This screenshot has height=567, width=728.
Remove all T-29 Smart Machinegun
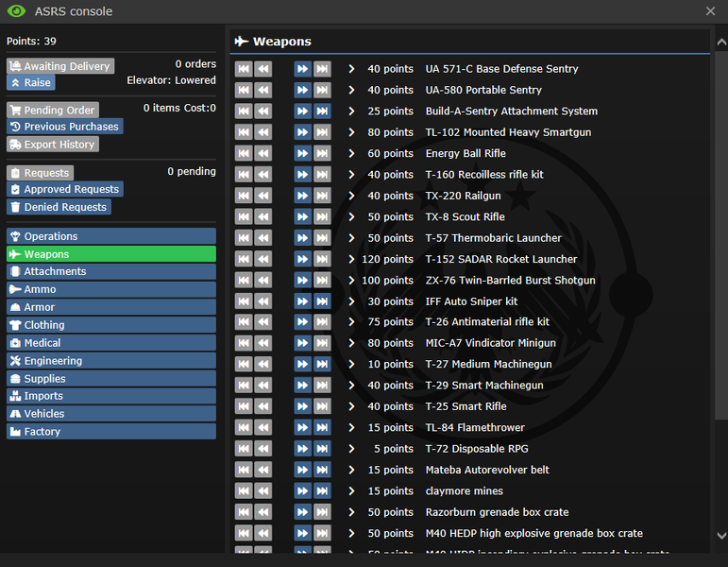click(244, 386)
